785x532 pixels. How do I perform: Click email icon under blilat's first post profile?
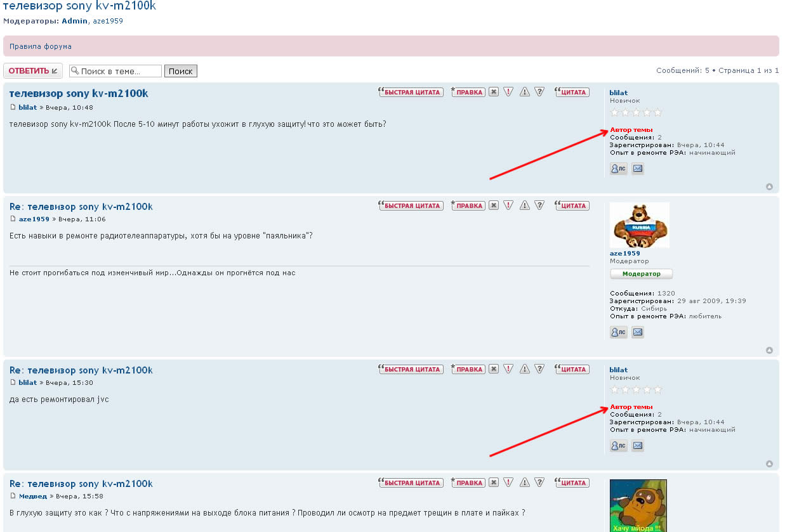[x=638, y=169]
